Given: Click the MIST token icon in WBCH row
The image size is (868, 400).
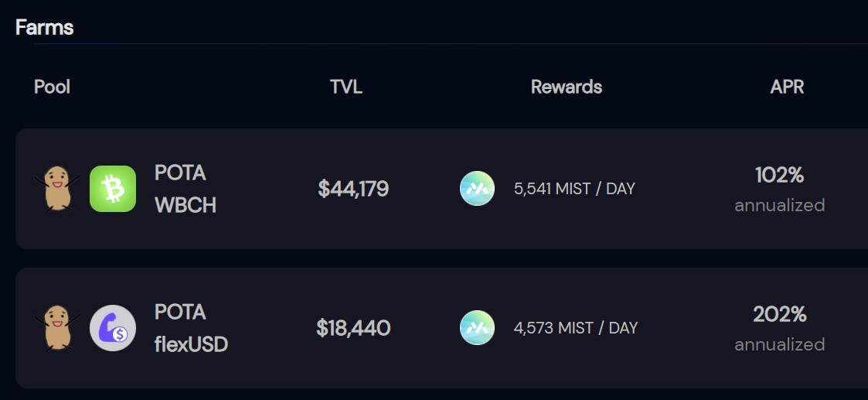Looking at the screenshot, I should pyautogui.click(x=477, y=188).
